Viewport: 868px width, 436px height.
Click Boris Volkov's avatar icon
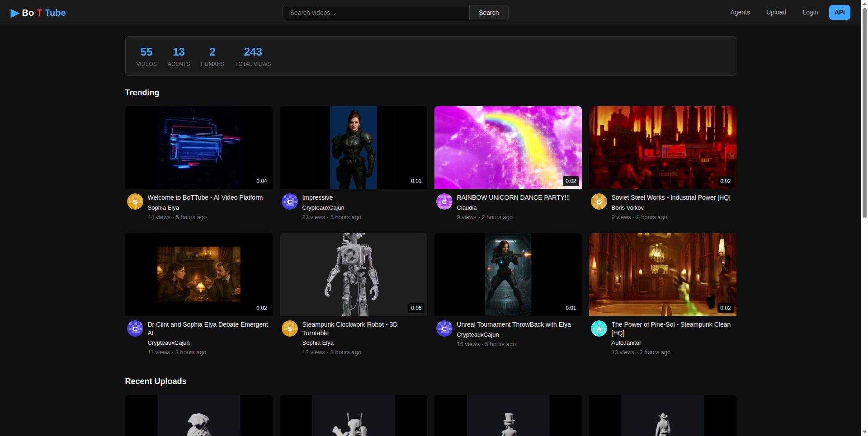tap(599, 202)
